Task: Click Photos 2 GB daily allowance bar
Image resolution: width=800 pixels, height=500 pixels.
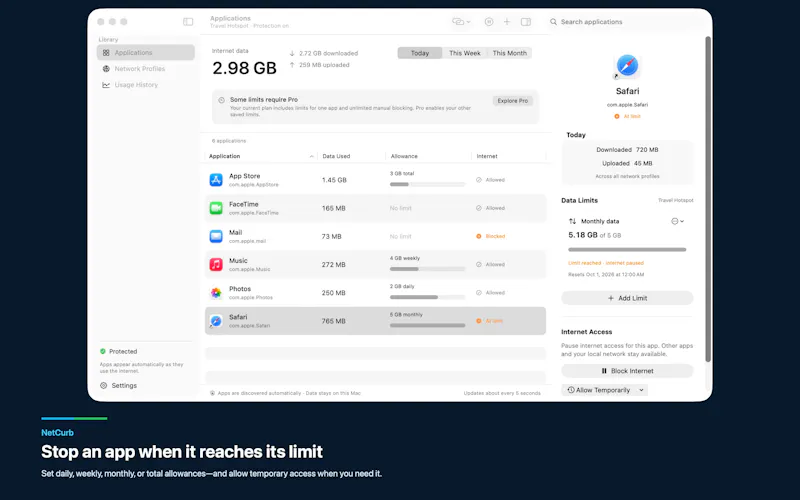Action: pos(428,297)
